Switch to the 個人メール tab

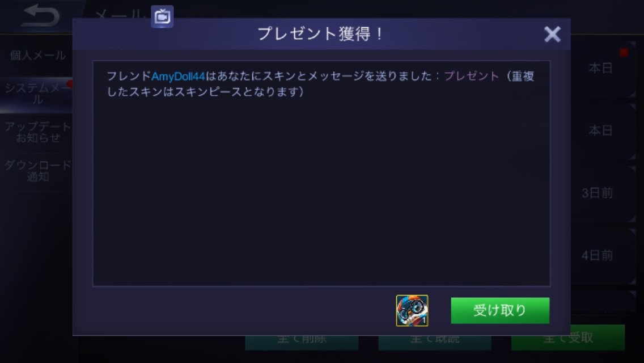click(x=37, y=56)
